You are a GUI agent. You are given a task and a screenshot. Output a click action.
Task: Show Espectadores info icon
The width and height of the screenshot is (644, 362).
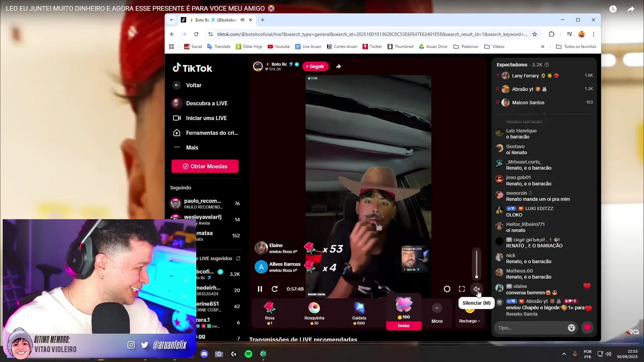[x=547, y=65]
